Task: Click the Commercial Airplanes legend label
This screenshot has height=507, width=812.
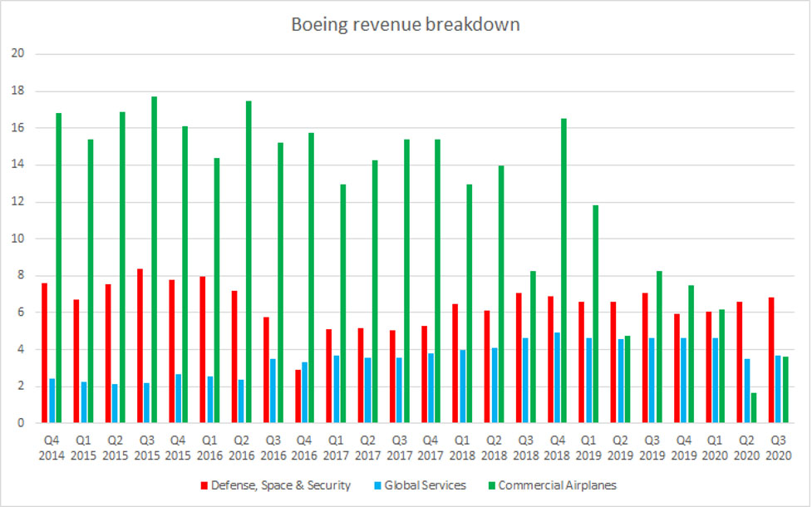Action: tap(557, 485)
